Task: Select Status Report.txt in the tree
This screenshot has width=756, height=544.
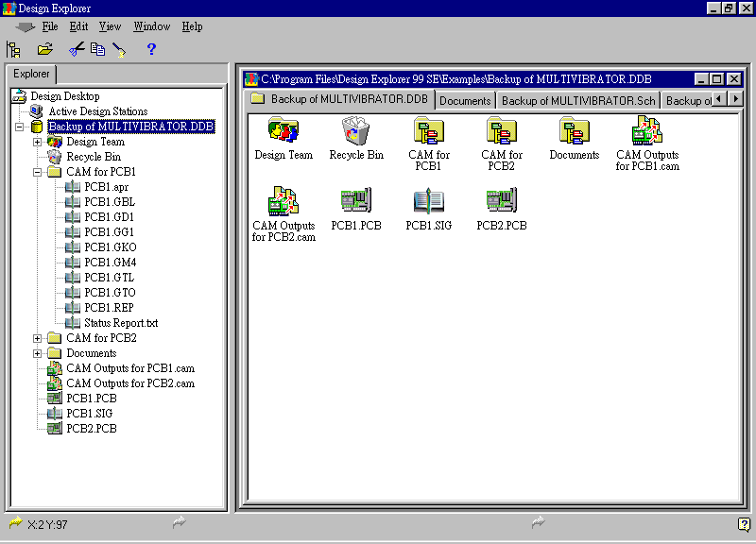Action: 119,322
